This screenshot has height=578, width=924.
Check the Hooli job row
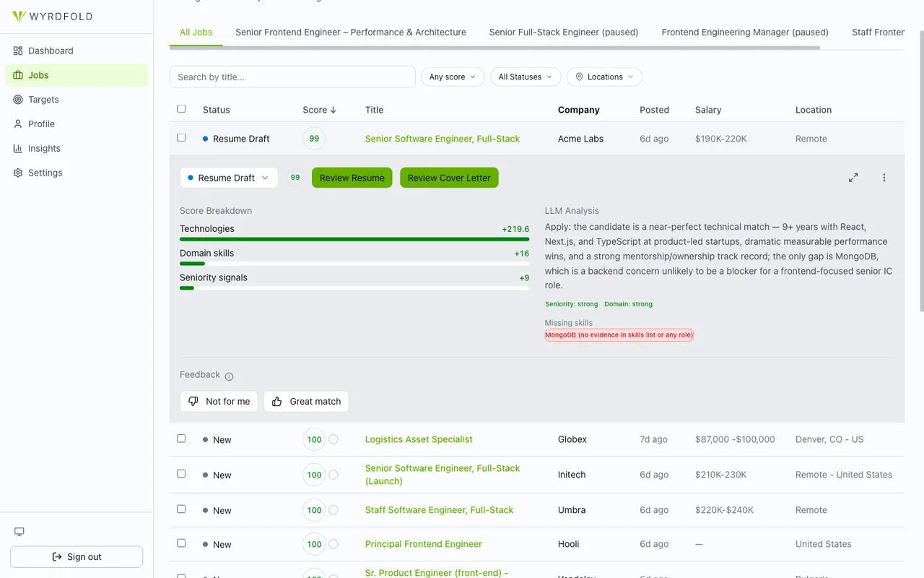181,543
